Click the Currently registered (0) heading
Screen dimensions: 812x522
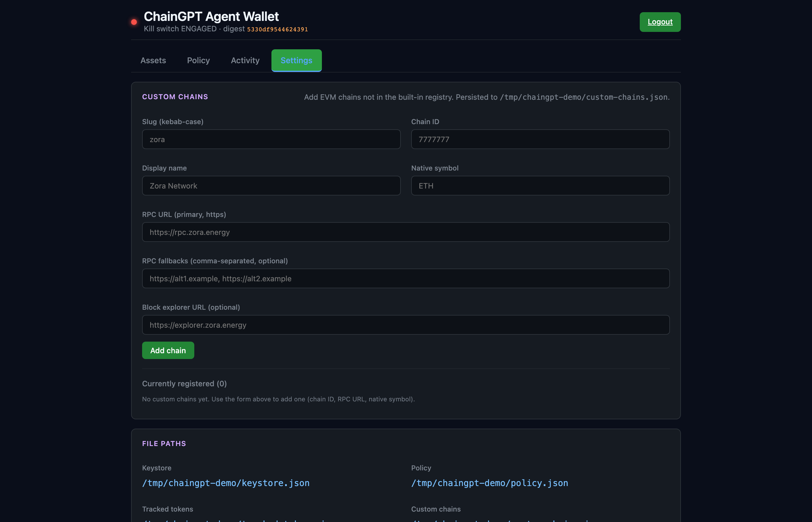[184, 384]
